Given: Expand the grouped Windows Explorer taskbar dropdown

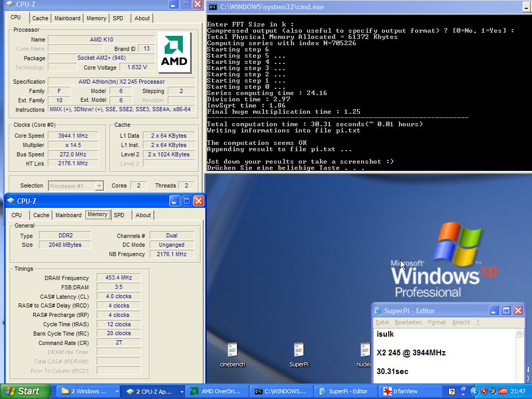Looking at the screenshot, I should pyautogui.click(x=117, y=392).
